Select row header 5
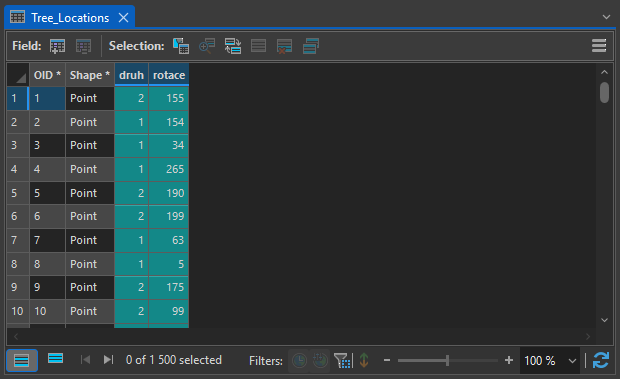The height and width of the screenshot is (379, 620). coord(18,193)
